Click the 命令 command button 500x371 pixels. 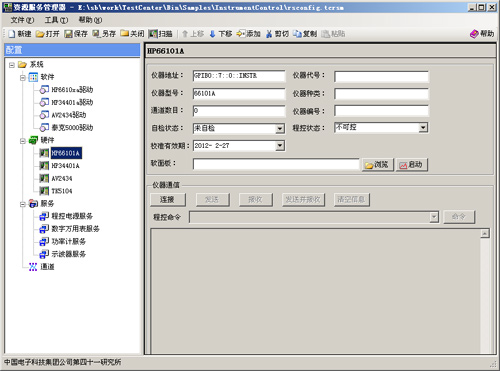(x=459, y=217)
